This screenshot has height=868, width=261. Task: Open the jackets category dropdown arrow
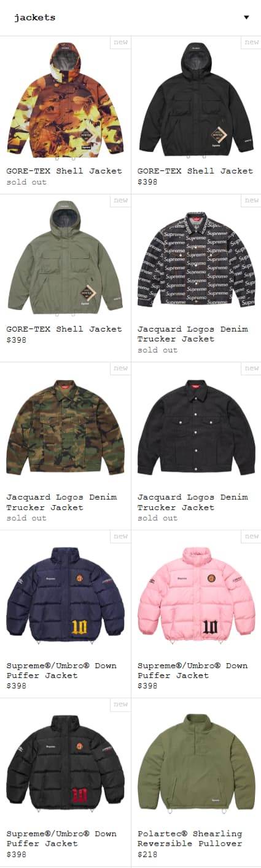tap(246, 17)
